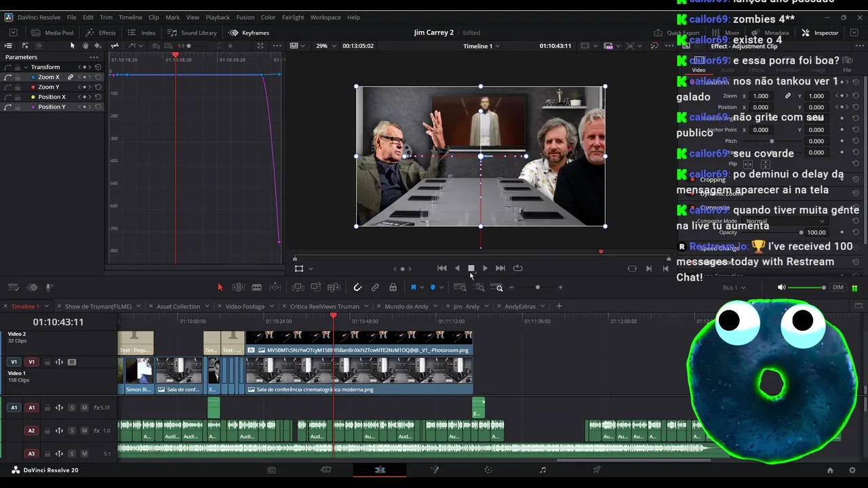Switch to the Cut page icon
This screenshot has width=868, height=488.
(x=325, y=470)
